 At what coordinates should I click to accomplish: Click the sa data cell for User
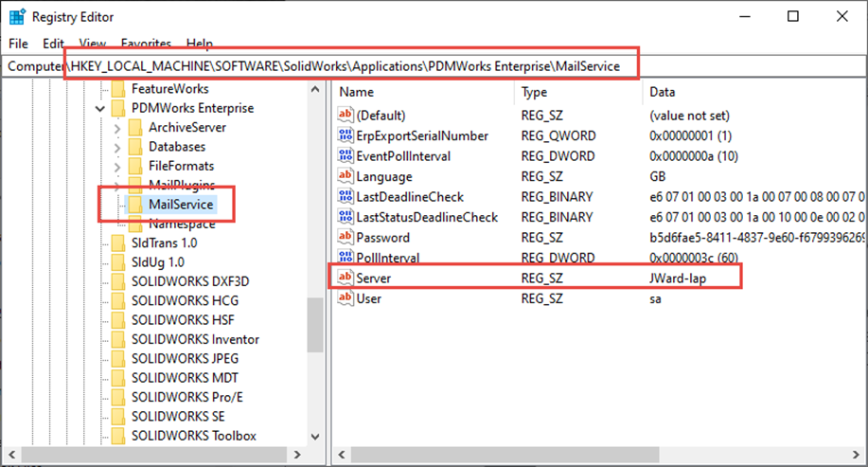point(655,298)
